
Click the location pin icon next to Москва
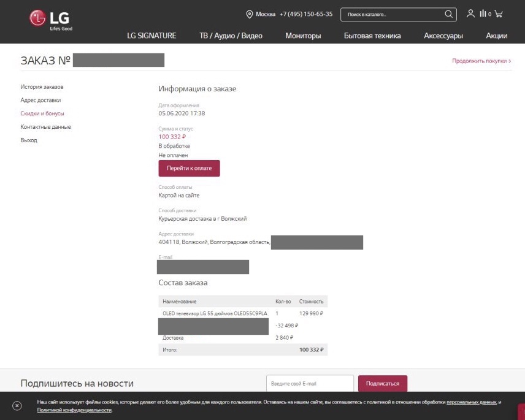point(250,14)
